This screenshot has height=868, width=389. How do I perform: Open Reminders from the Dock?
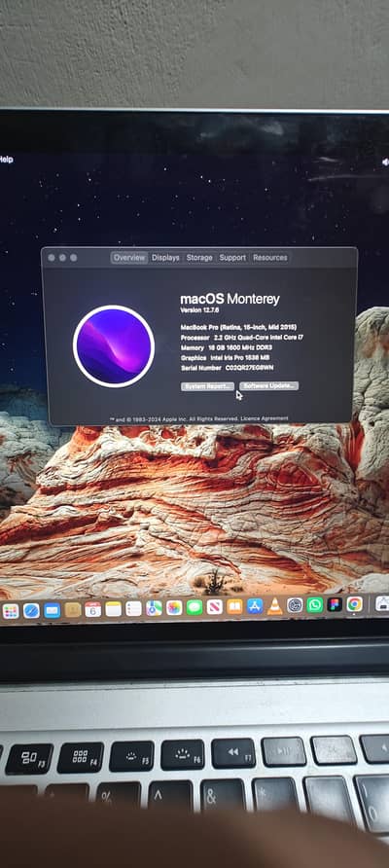point(133,609)
